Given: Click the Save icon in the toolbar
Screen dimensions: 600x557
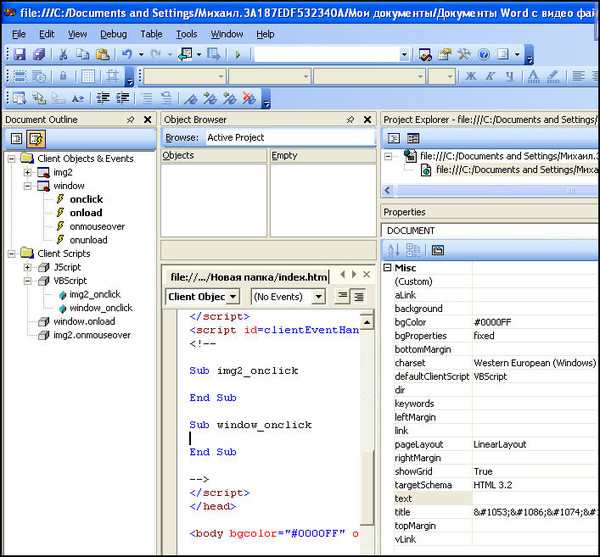Looking at the screenshot, I should click(x=20, y=54).
